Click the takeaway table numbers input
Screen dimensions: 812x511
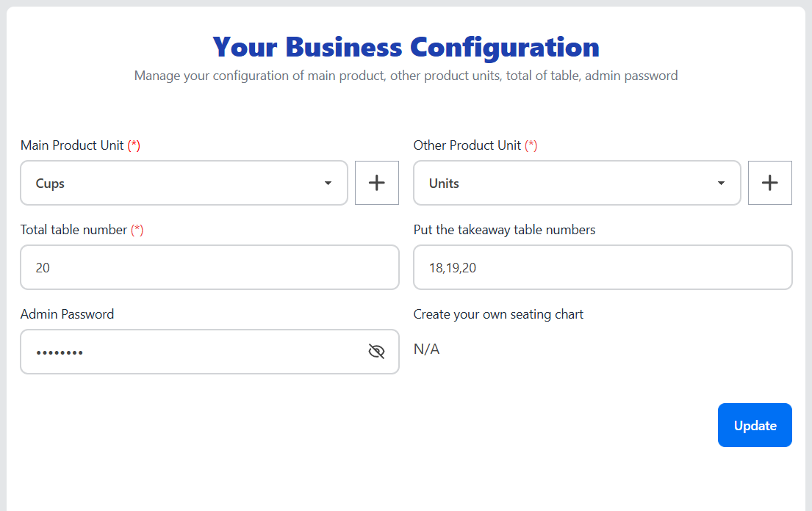(603, 267)
